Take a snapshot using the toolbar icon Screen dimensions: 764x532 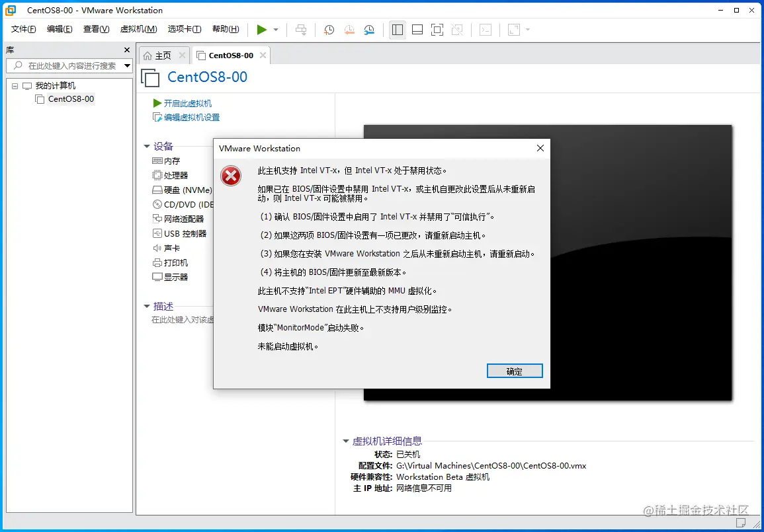click(x=329, y=30)
